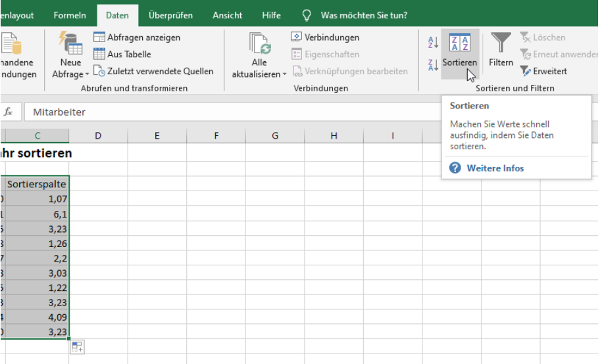Image resolution: width=600 pixels, height=364 pixels.
Task: Open the Ansicht tab
Action: tap(227, 15)
